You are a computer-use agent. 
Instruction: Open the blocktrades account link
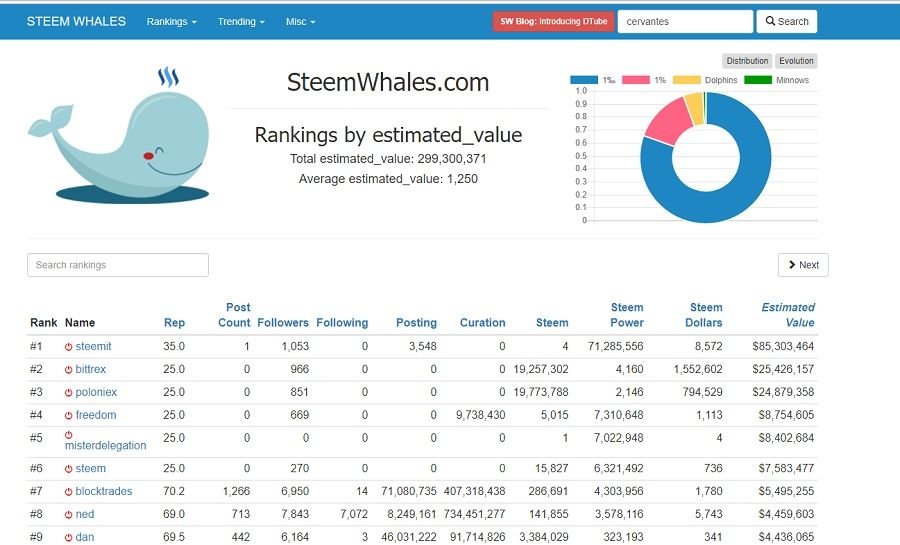(104, 492)
